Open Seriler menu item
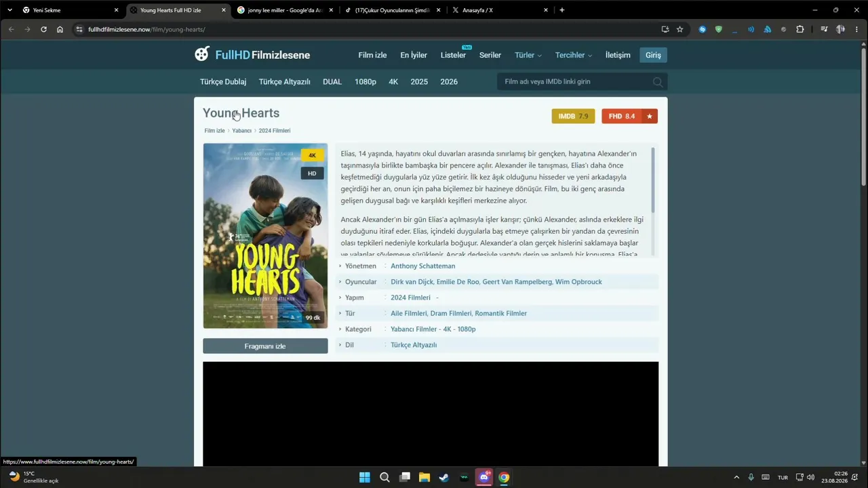Viewport: 868px width, 488px height. point(490,55)
